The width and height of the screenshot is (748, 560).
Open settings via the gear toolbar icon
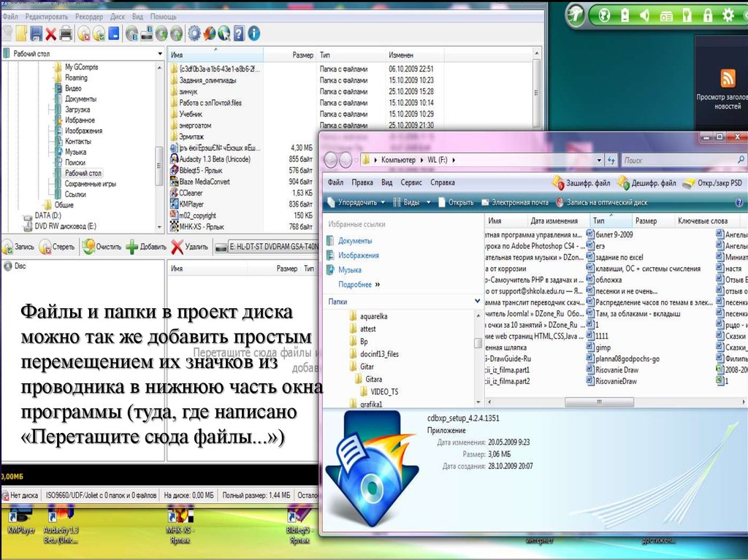point(195,34)
